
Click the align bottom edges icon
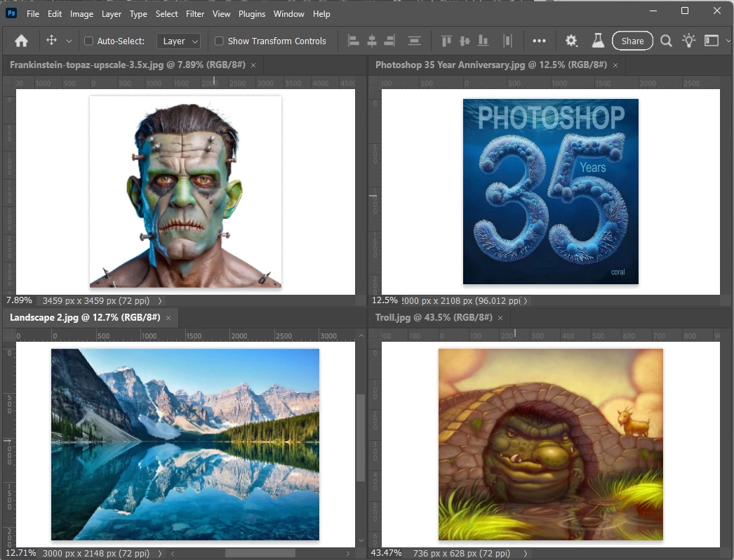tap(483, 41)
